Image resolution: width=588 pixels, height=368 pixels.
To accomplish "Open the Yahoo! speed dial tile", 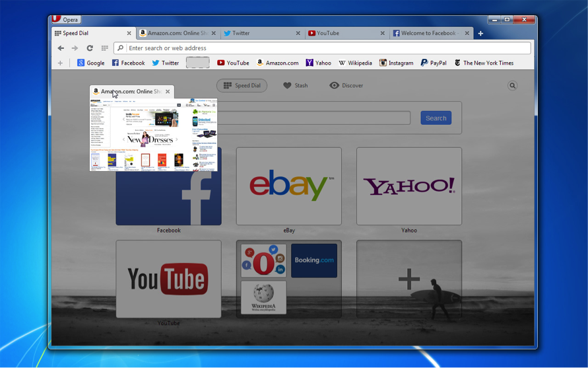I will 409,186.
